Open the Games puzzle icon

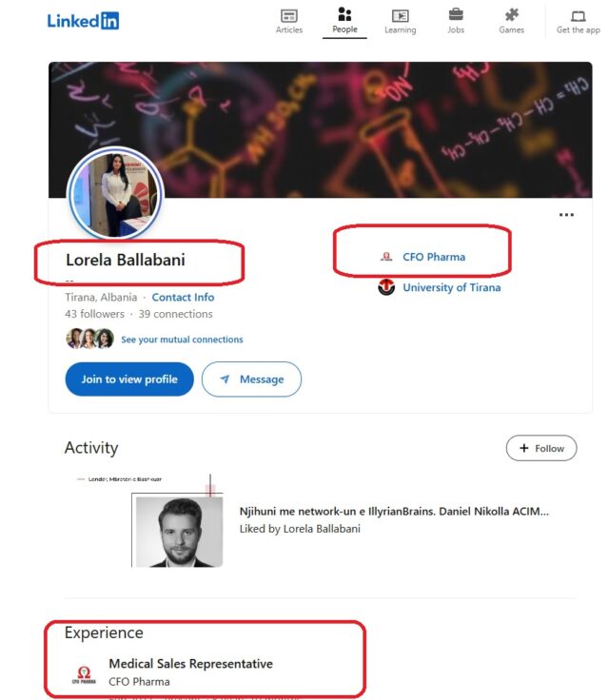pyautogui.click(x=512, y=15)
